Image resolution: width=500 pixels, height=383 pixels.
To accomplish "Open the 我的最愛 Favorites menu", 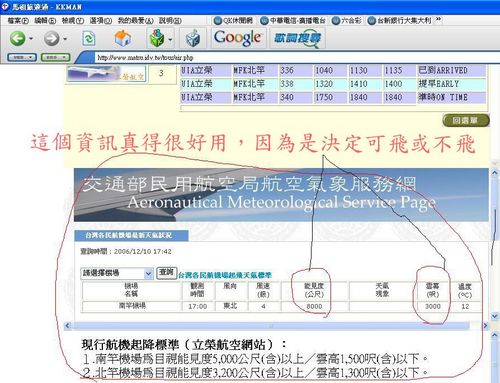I will coord(136,21).
